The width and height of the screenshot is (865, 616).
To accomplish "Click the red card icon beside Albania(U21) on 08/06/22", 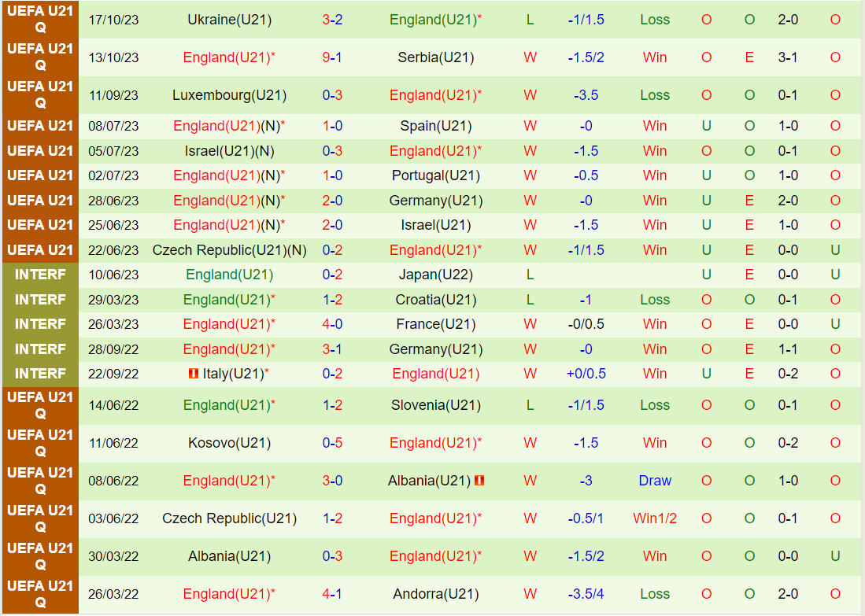I will (479, 481).
